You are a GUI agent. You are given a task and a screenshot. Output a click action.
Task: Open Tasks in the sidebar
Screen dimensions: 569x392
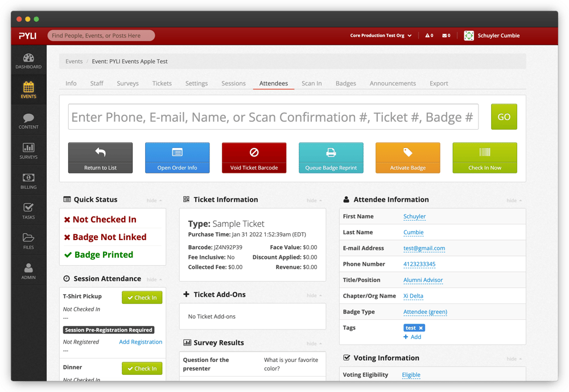(x=28, y=211)
